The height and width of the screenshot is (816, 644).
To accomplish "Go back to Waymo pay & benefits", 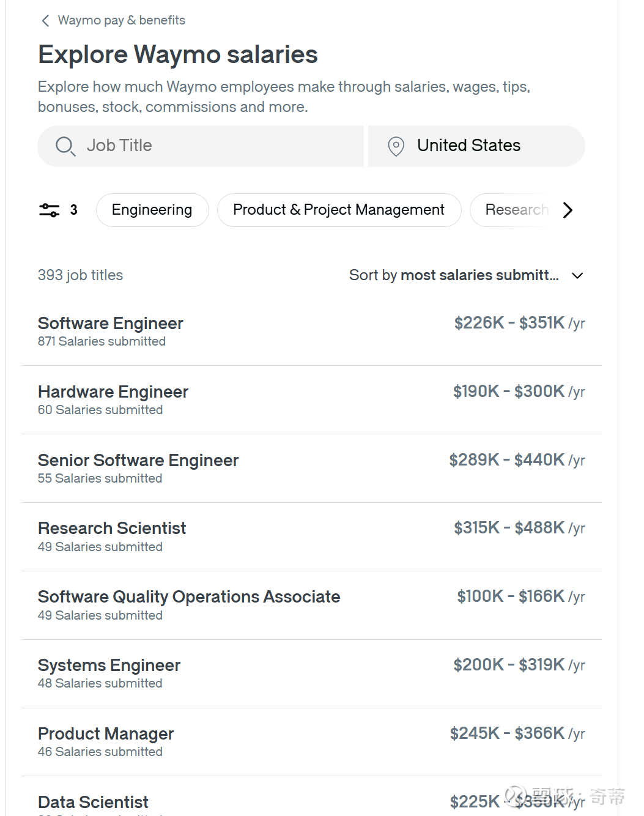I will tap(121, 21).
